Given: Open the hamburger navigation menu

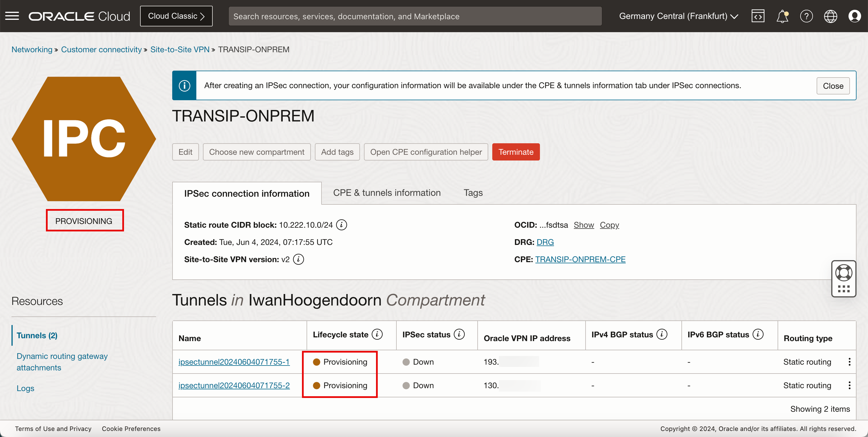Looking at the screenshot, I should pyautogui.click(x=12, y=16).
